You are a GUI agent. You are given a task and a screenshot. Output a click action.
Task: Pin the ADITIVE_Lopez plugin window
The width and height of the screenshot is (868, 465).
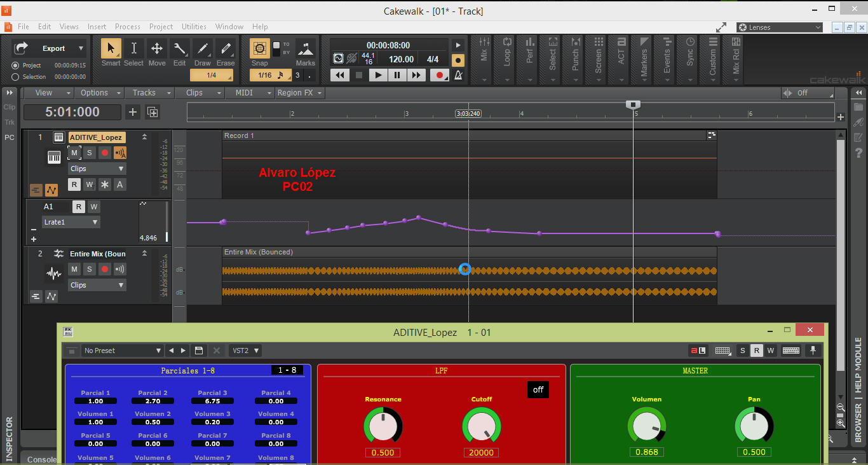[812, 350]
